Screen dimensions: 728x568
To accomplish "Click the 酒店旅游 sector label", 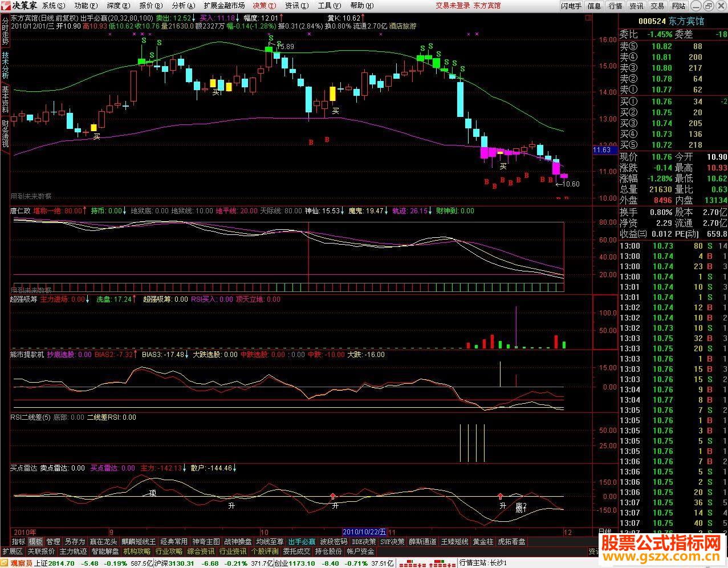I will [x=403, y=26].
